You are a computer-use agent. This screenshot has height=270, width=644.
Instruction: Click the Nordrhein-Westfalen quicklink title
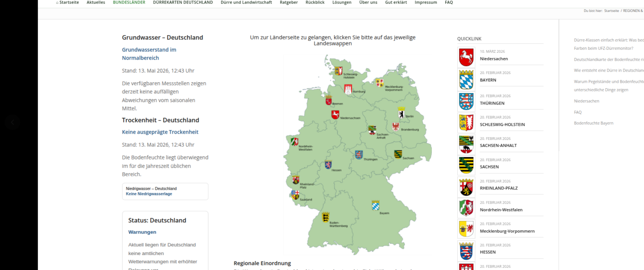501,210
